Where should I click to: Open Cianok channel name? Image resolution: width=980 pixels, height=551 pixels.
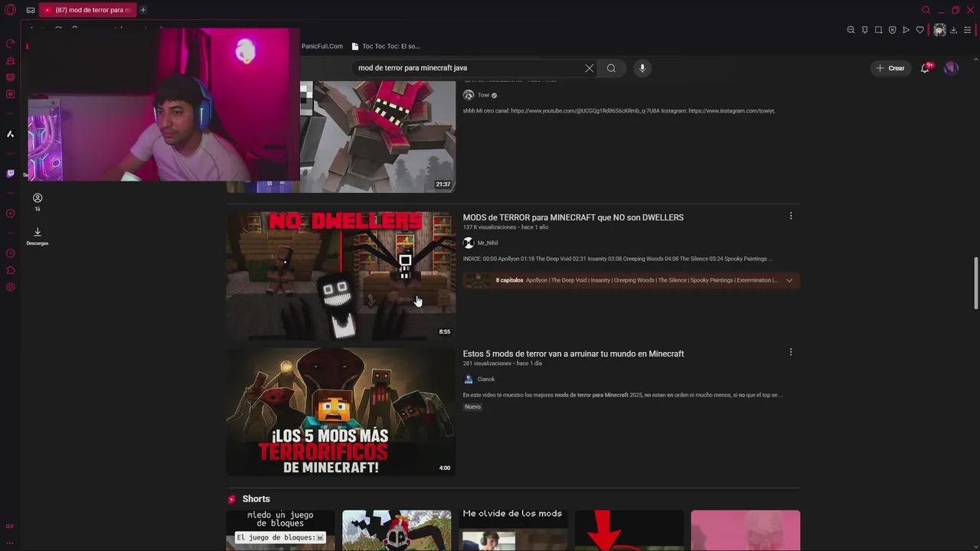coord(486,379)
